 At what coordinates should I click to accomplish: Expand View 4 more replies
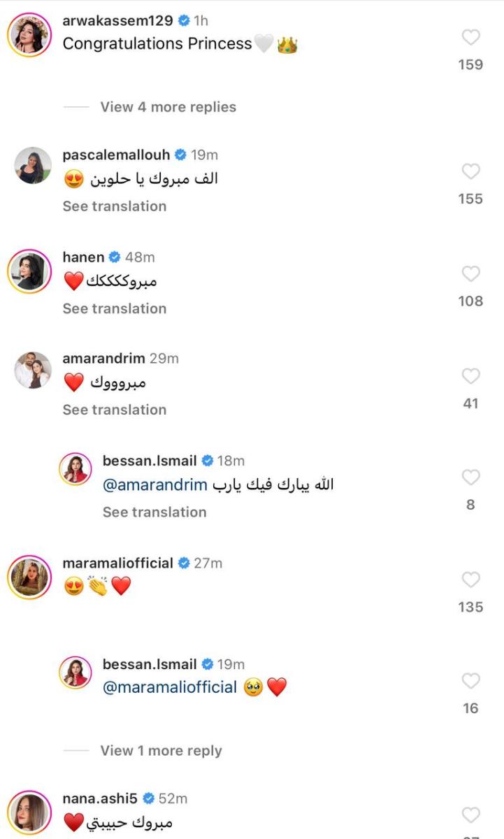point(168,107)
